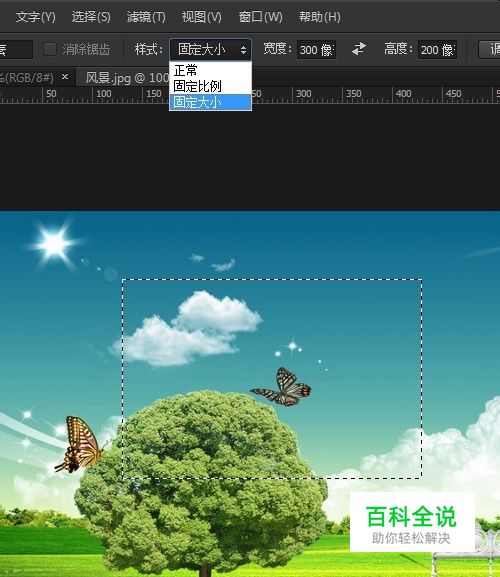Open the 视图(V) menu
The height and width of the screenshot is (577, 500).
(202, 17)
